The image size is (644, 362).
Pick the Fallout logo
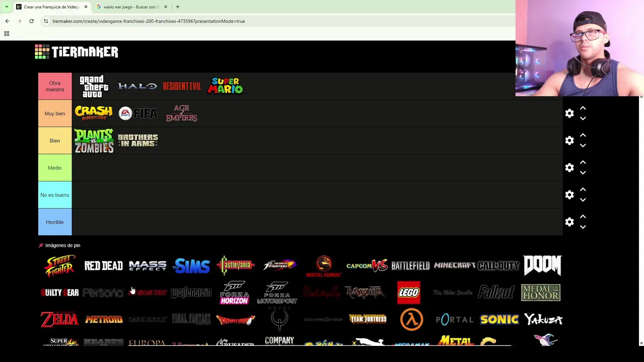coord(497,292)
